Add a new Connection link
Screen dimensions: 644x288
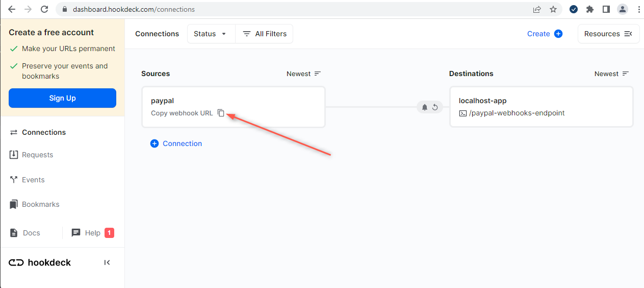click(x=176, y=143)
